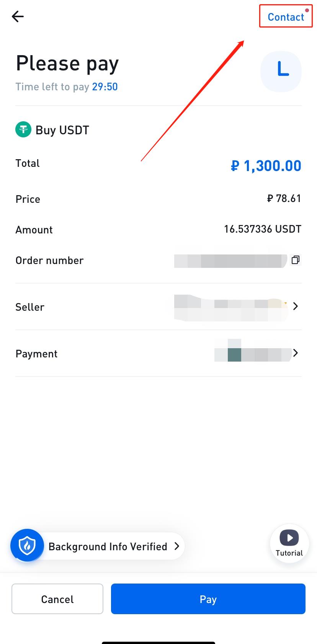The width and height of the screenshot is (317, 644).
Task: Tap the 29:50 countdown timer
Action: (x=105, y=87)
